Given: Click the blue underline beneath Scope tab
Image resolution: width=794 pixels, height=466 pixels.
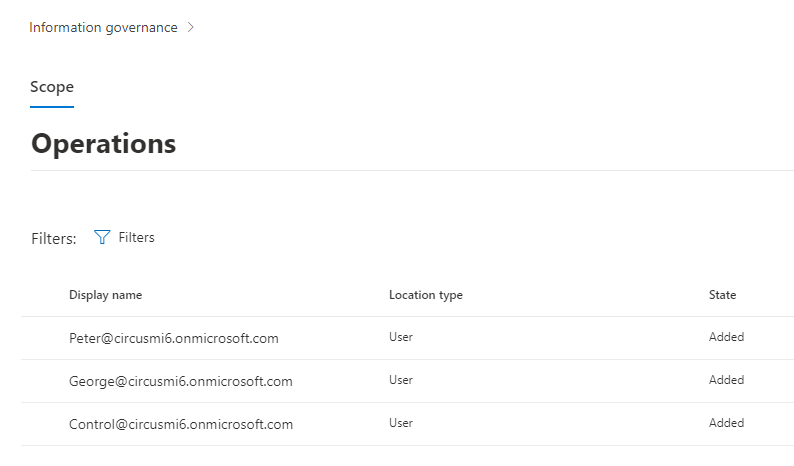Looking at the screenshot, I should click(x=52, y=106).
